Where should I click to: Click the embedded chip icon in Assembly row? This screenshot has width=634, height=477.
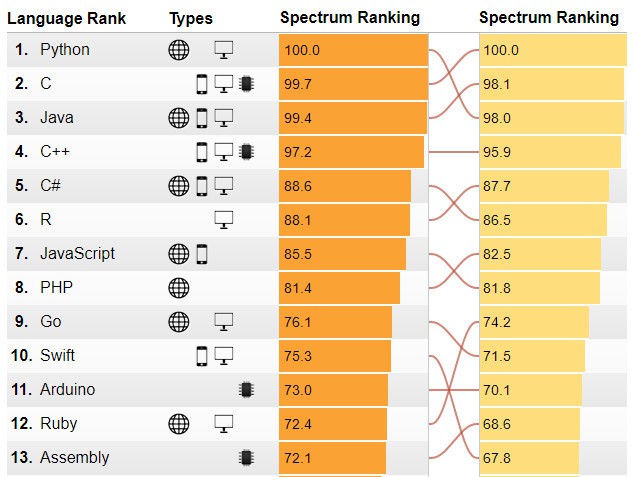[x=246, y=457]
